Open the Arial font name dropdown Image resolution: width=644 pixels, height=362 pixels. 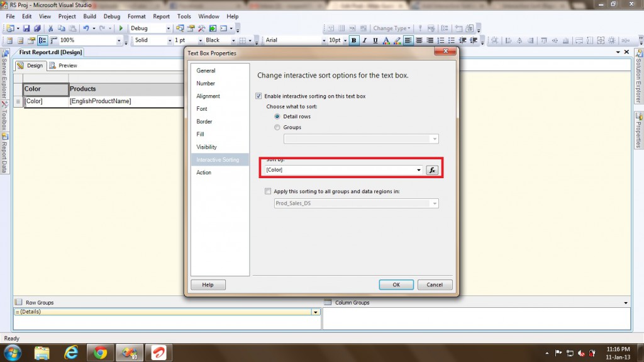click(x=322, y=40)
